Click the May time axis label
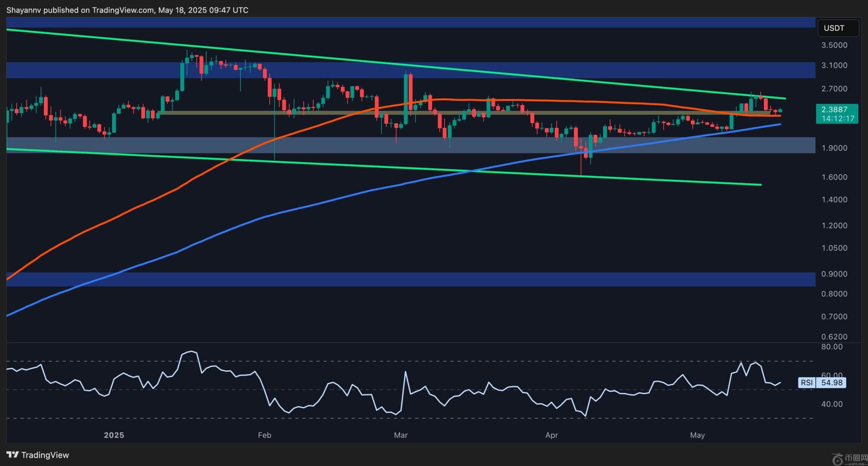 click(x=697, y=435)
